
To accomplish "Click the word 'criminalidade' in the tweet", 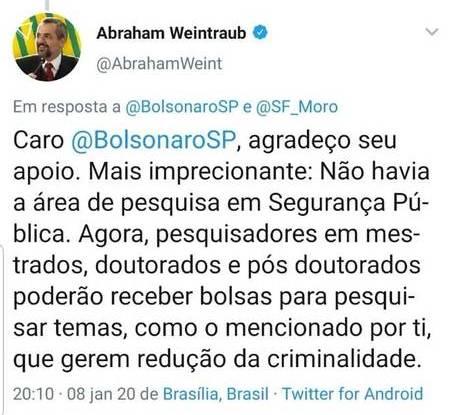I will [x=342, y=359].
